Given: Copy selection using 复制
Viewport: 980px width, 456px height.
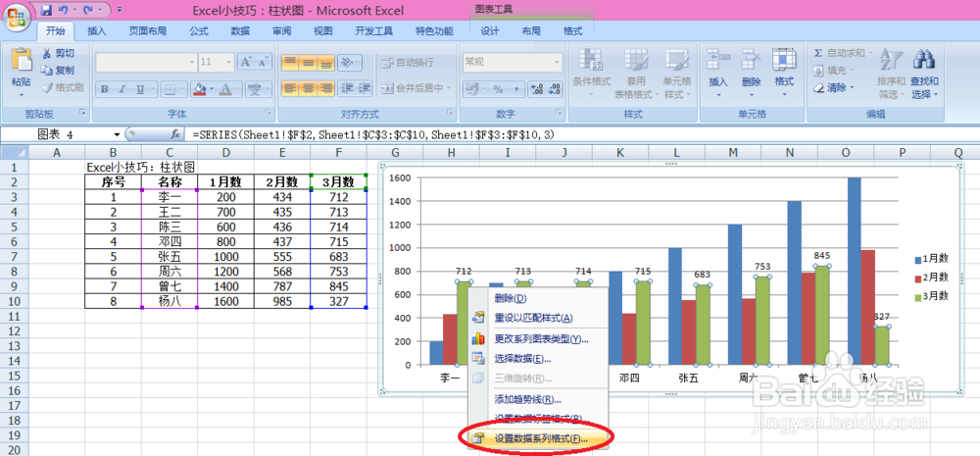Looking at the screenshot, I should tap(58, 70).
